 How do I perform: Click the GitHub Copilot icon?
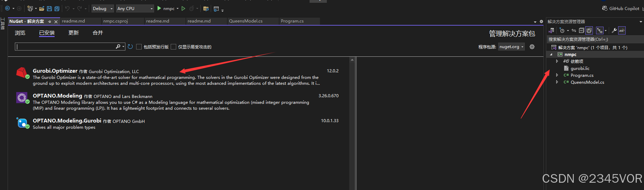pyautogui.click(x=605, y=8)
